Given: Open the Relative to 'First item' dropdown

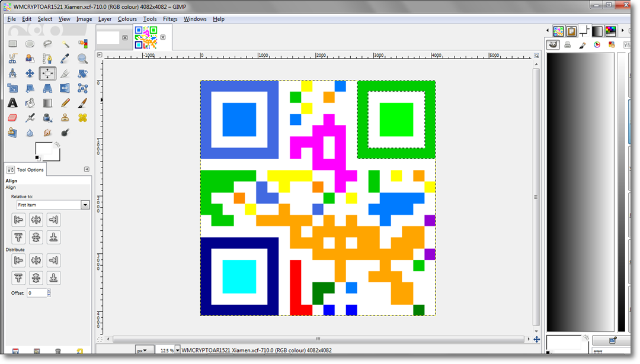Looking at the screenshot, I should [x=53, y=205].
